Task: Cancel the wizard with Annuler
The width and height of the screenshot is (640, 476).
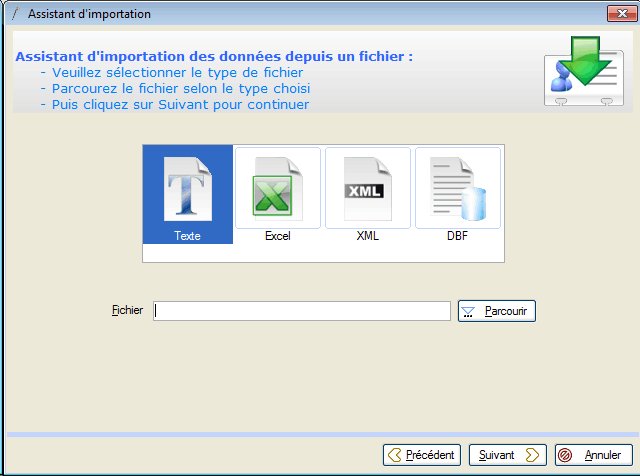Action: (594, 455)
